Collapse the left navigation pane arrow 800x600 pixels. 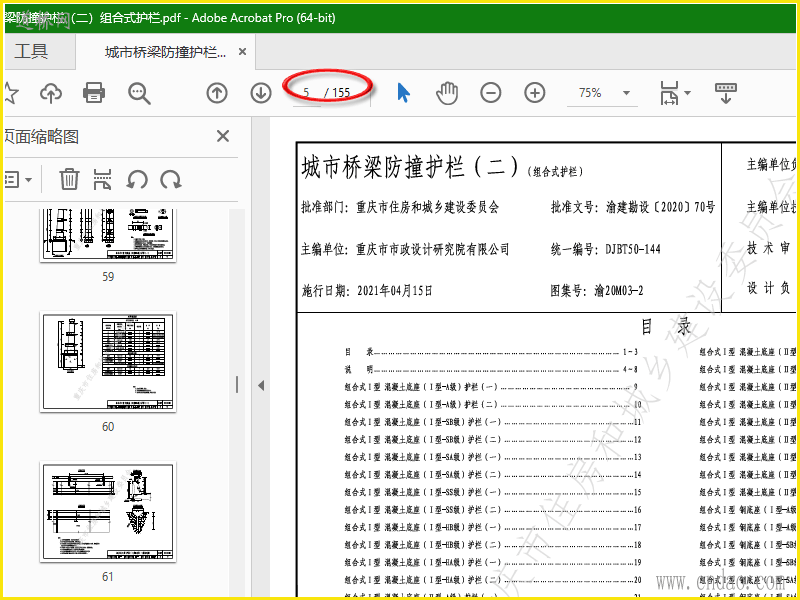tap(261, 385)
